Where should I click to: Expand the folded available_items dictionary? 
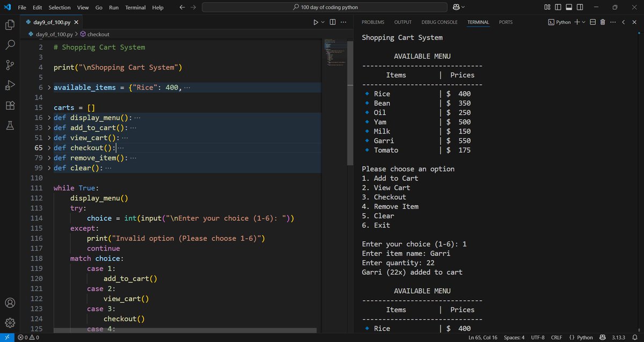(49, 87)
